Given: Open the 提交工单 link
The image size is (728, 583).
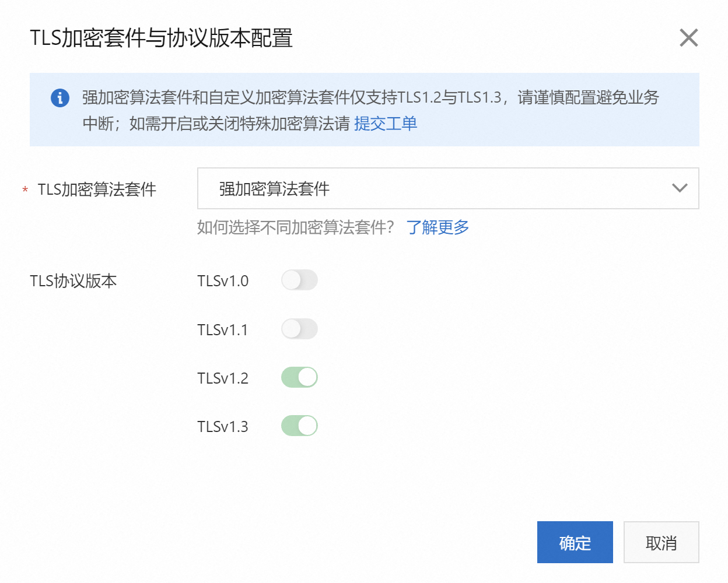Looking at the screenshot, I should 386,124.
